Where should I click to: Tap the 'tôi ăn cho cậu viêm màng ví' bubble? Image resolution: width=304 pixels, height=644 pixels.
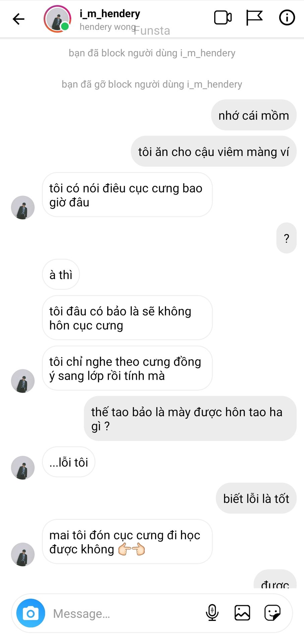click(x=214, y=151)
